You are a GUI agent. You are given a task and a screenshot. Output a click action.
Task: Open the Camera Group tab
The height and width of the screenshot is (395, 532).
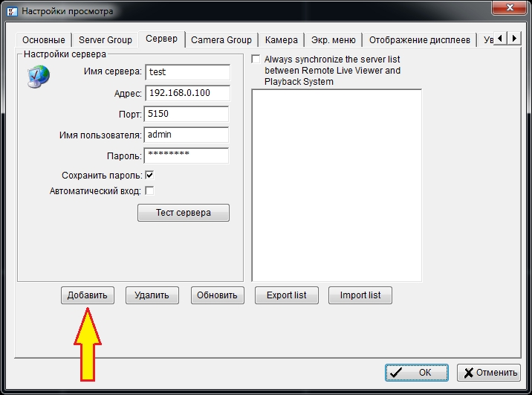[221, 39]
